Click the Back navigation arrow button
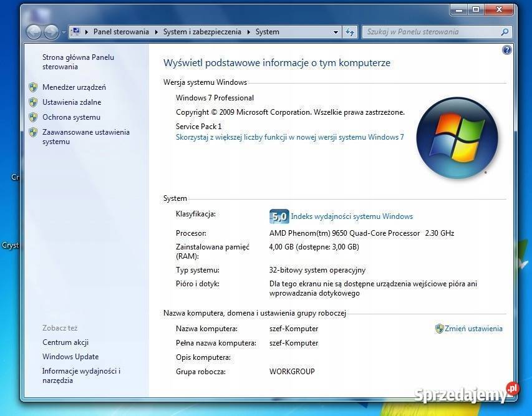 [34, 32]
